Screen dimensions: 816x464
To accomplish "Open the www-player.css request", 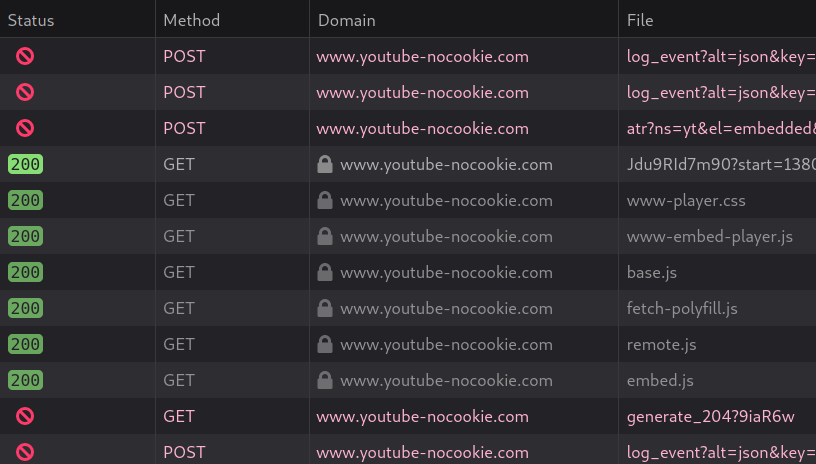I will [686, 201].
